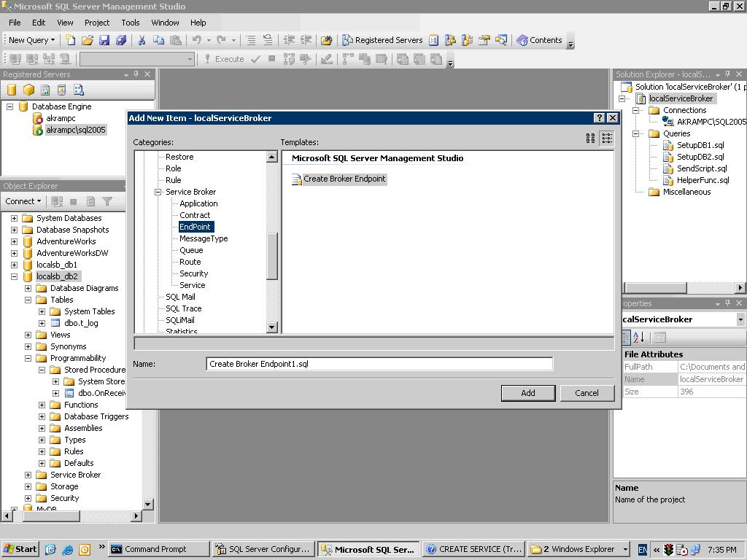Viewport: 747px width, 560px height.
Task: Open the Edit menu
Action: 39,23
